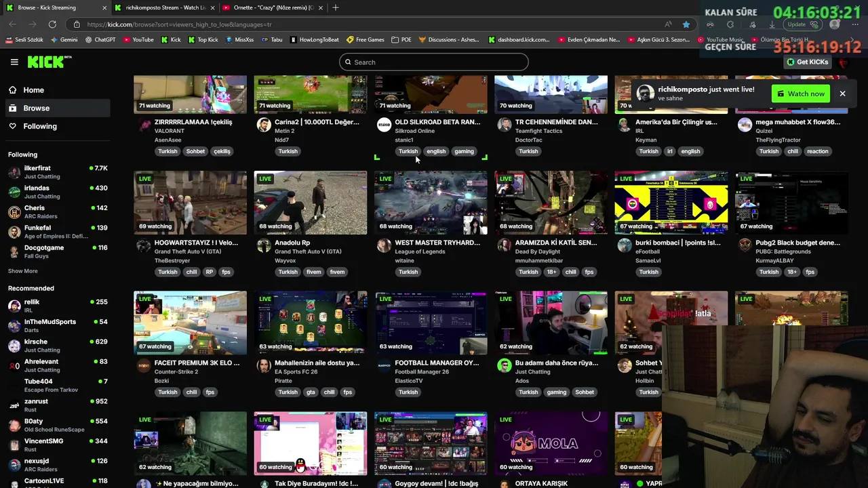Open Dead by Daylight category link
This screenshot has width=868, height=488.
(x=539, y=251)
